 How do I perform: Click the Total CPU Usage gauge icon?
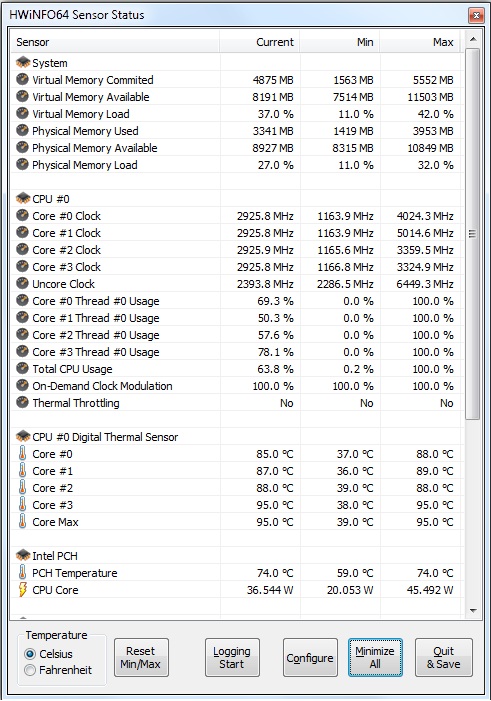(22, 368)
